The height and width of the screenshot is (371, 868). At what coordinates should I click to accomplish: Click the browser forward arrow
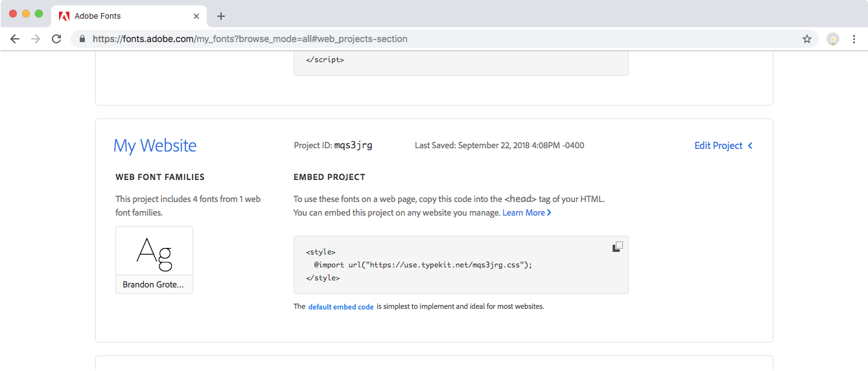36,39
